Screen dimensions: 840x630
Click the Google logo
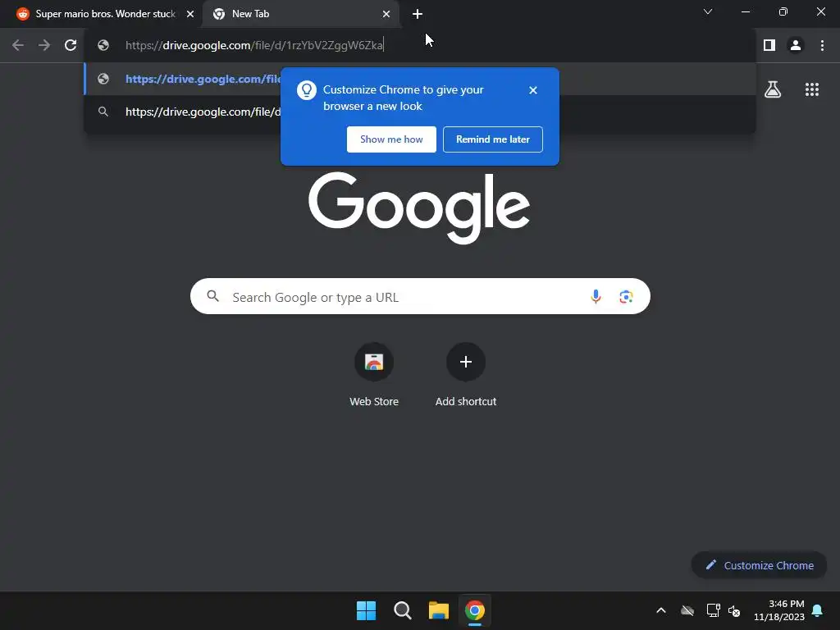419,208
